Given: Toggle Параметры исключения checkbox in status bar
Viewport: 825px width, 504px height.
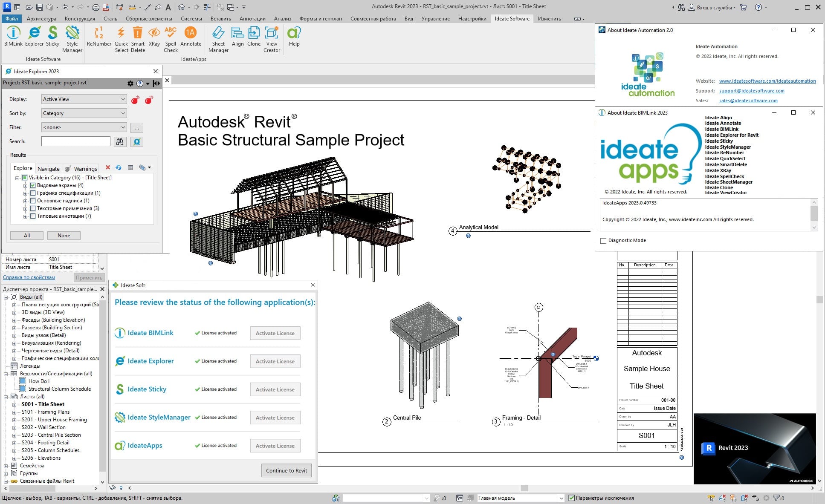Looking at the screenshot, I should coord(572,498).
